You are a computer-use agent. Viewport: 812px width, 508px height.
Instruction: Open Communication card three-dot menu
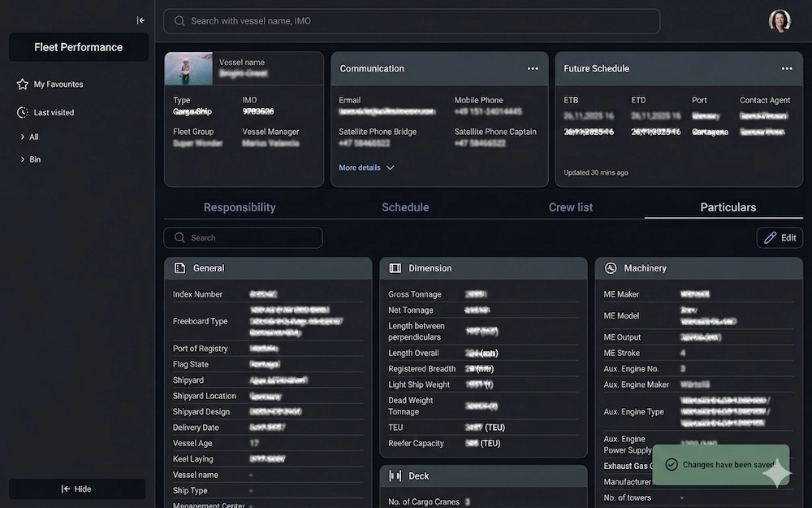pyautogui.click(x=533, y=69)
